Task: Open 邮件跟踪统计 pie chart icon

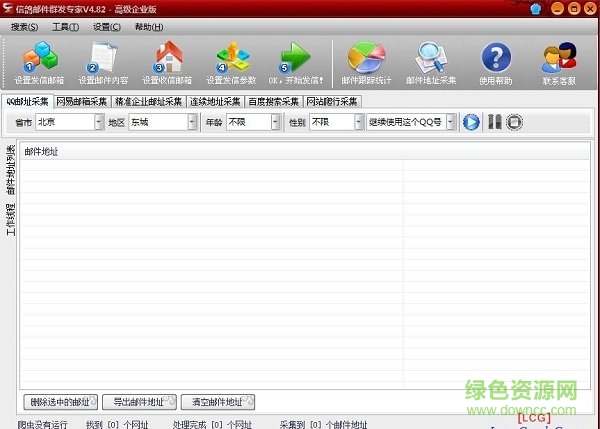Action: [366, 57]
